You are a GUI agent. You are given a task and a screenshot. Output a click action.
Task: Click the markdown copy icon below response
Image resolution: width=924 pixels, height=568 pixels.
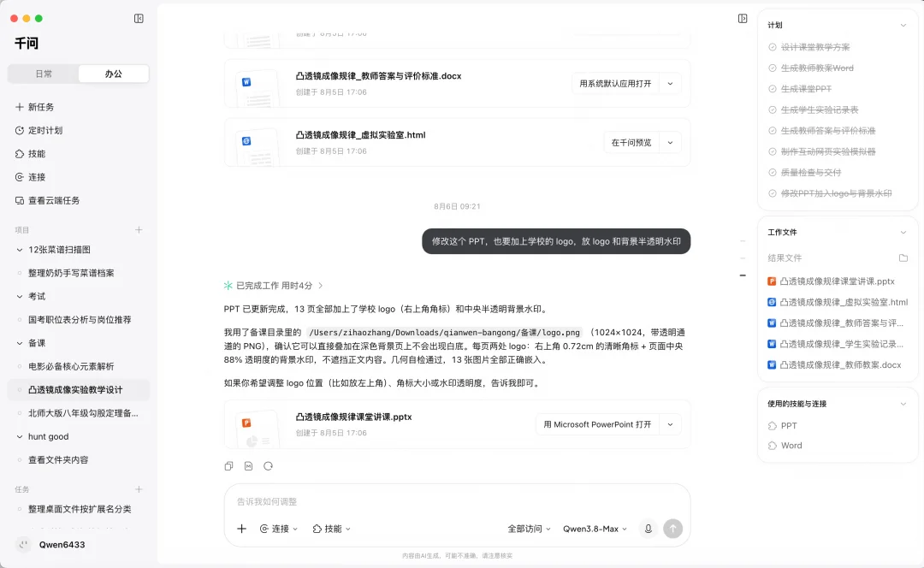tap(249, 466)
